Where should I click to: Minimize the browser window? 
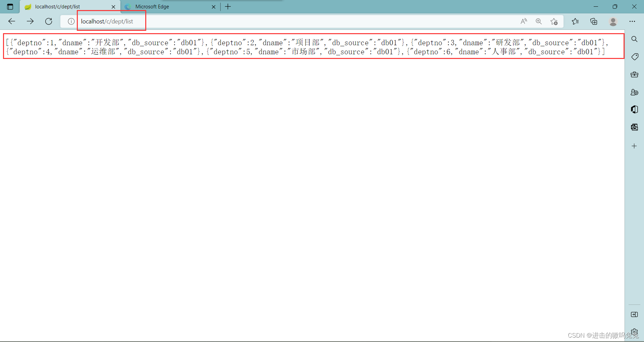(x=596, y=7)
